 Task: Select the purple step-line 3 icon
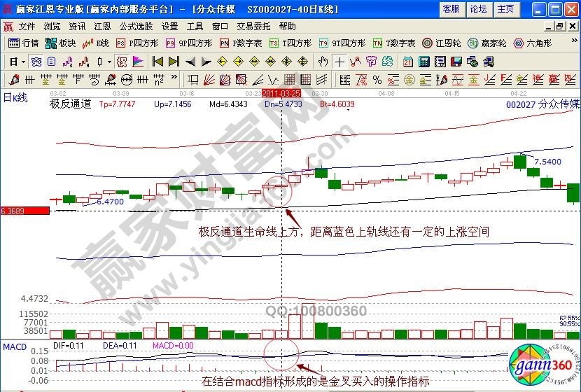(x=67, y=62)
